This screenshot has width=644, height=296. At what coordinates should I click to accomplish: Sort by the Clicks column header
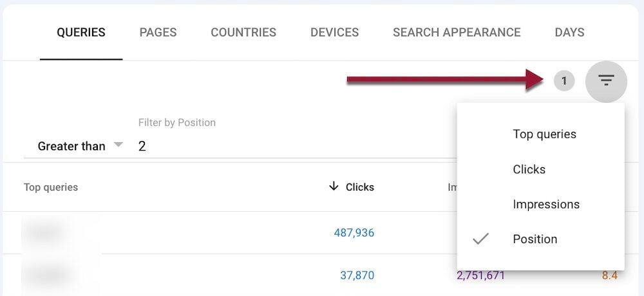(x=360, y=187)
